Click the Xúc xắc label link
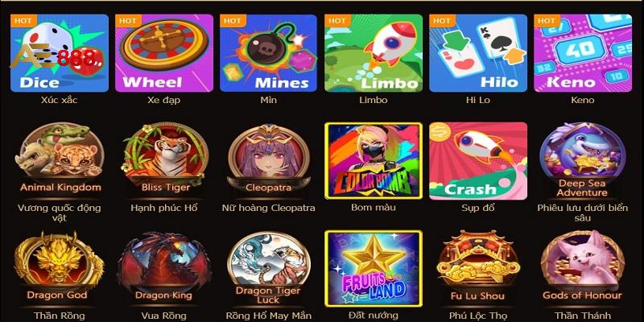This screenshot has height=322, width=644. (59, 100)
